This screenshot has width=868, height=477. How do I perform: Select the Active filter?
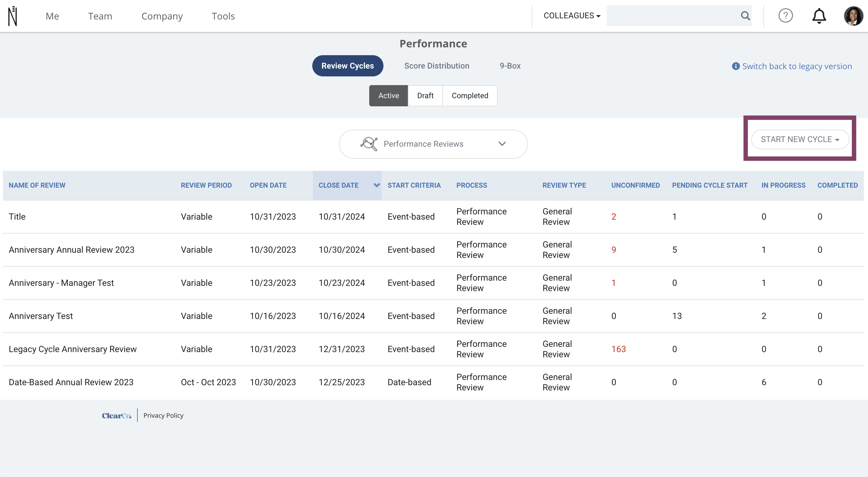pos(388,96)
